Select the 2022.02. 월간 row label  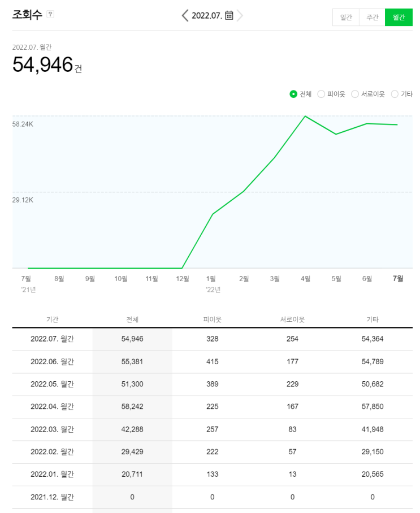tap(53, 452)
